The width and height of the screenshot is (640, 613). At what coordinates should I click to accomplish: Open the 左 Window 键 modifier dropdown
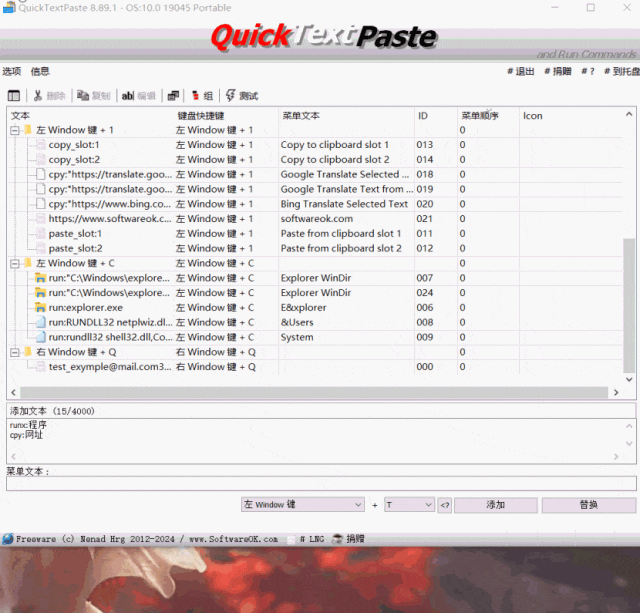(302, 505)
